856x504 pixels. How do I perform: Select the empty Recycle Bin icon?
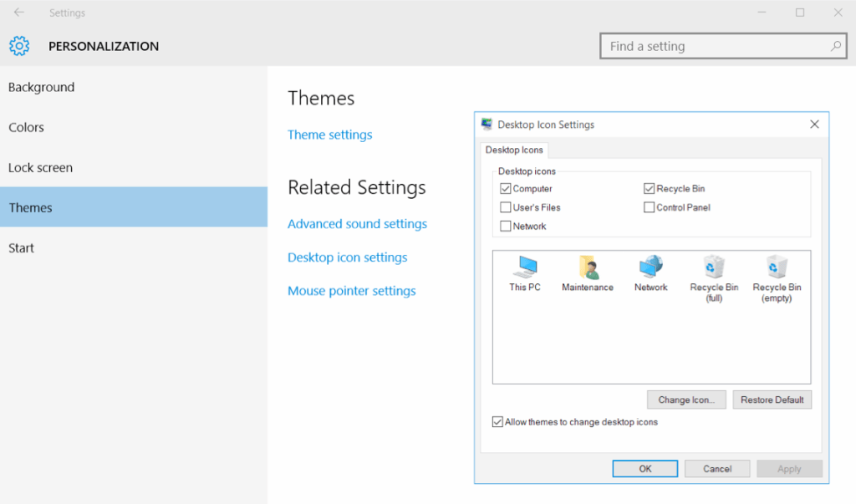(x=776, y=269)
